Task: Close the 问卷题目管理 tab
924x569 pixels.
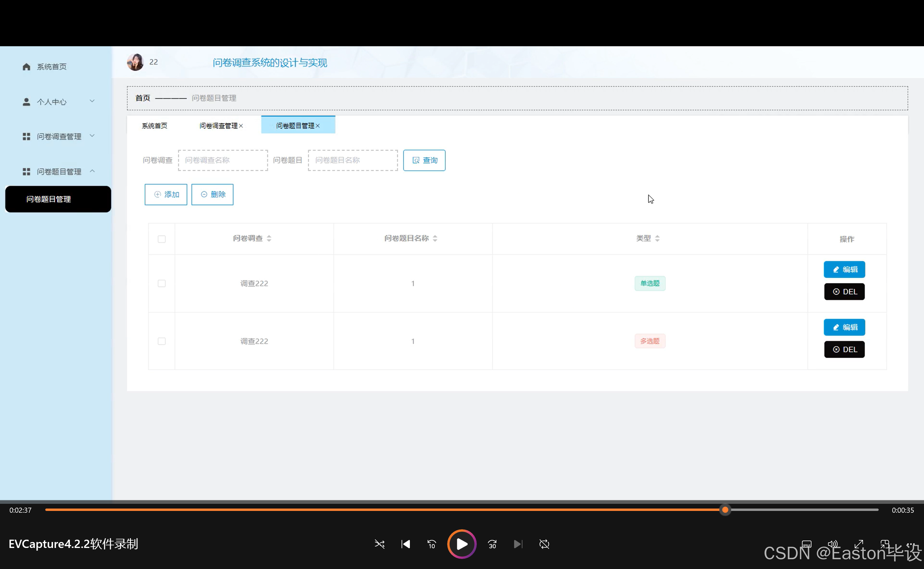Action: (x=318, y=126)
